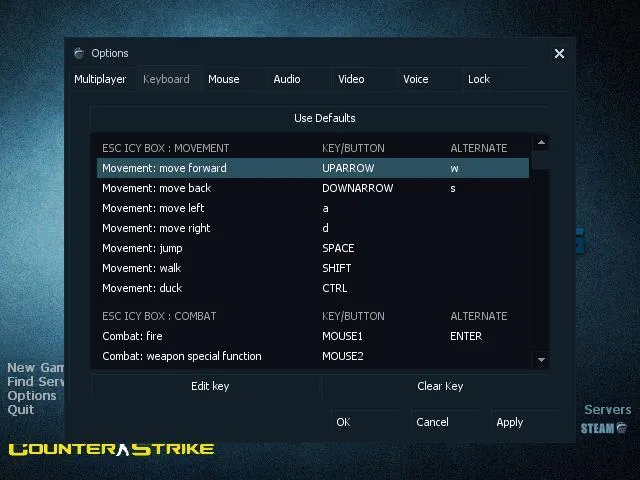
Task: Click the UPARROW key binding
Action: pyautogui.click(x=348, y=168)
